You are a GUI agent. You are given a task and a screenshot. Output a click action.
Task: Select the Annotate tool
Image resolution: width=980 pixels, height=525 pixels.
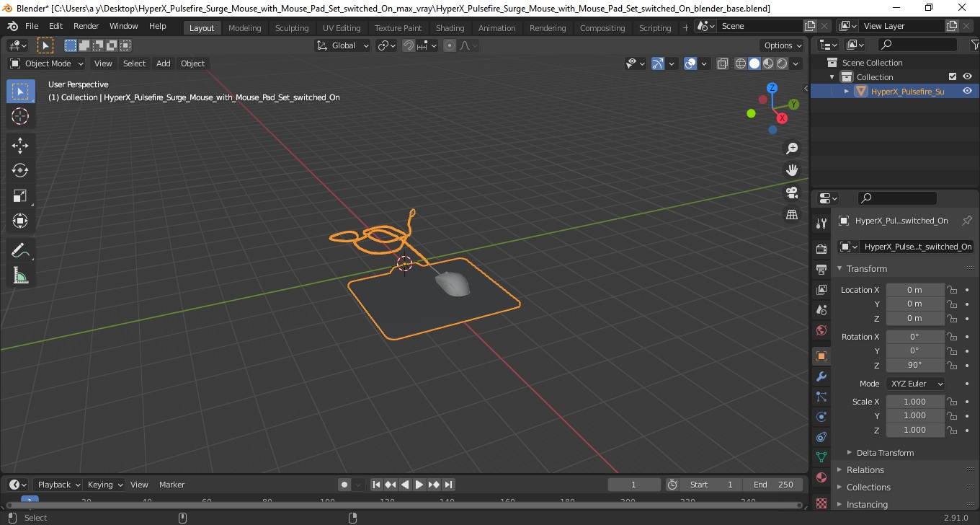tap(20, 250)
